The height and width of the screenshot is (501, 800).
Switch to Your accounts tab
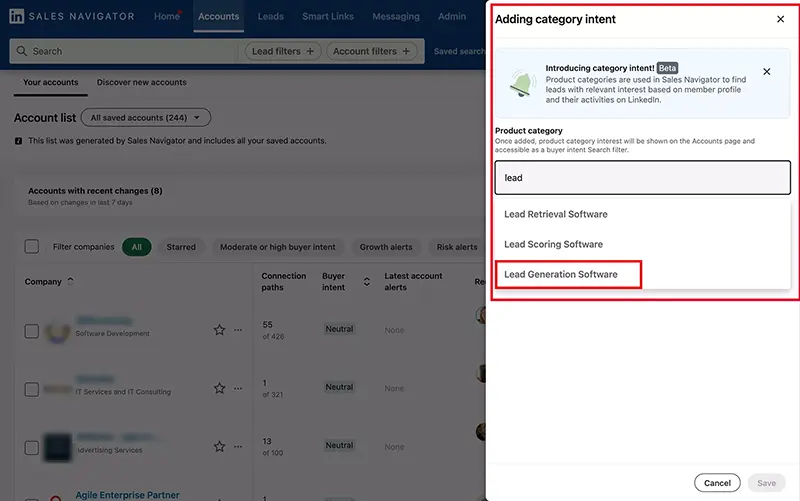(x=51, y=82)
